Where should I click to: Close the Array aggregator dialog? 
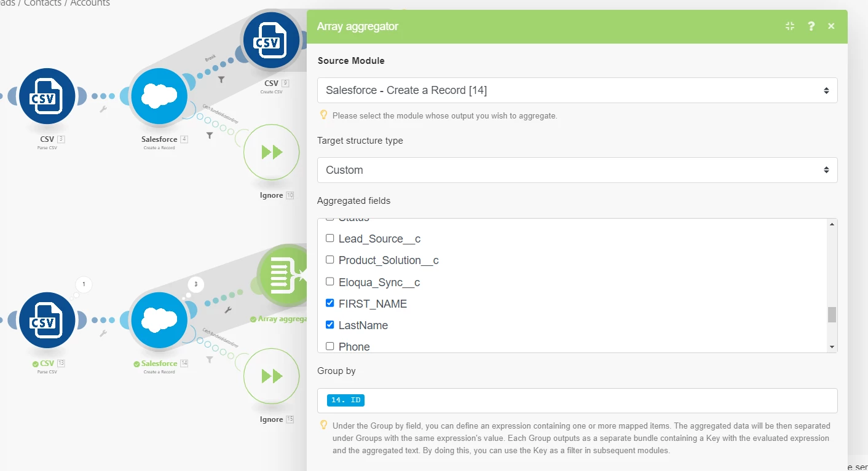point(831,26)
